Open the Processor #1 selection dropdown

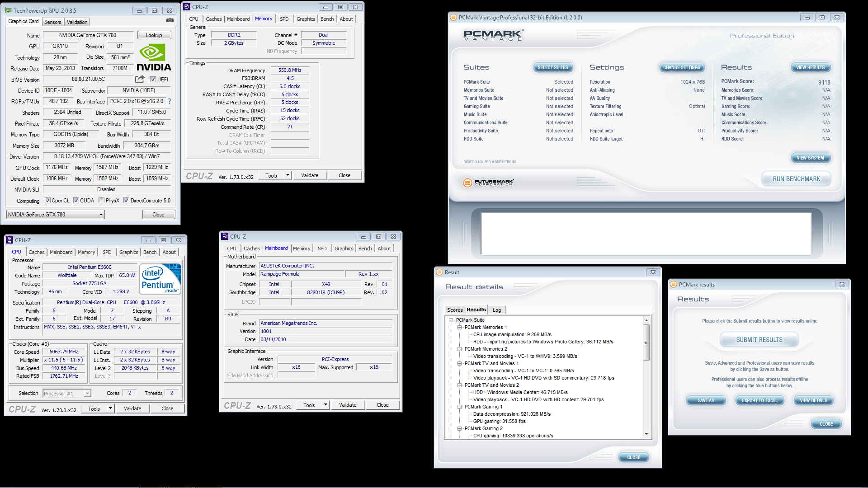(67, 394)
